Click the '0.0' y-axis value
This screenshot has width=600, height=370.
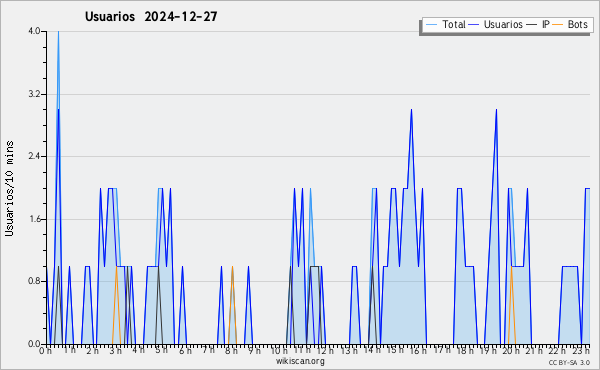pyautogui.click(x=34, y=344)
